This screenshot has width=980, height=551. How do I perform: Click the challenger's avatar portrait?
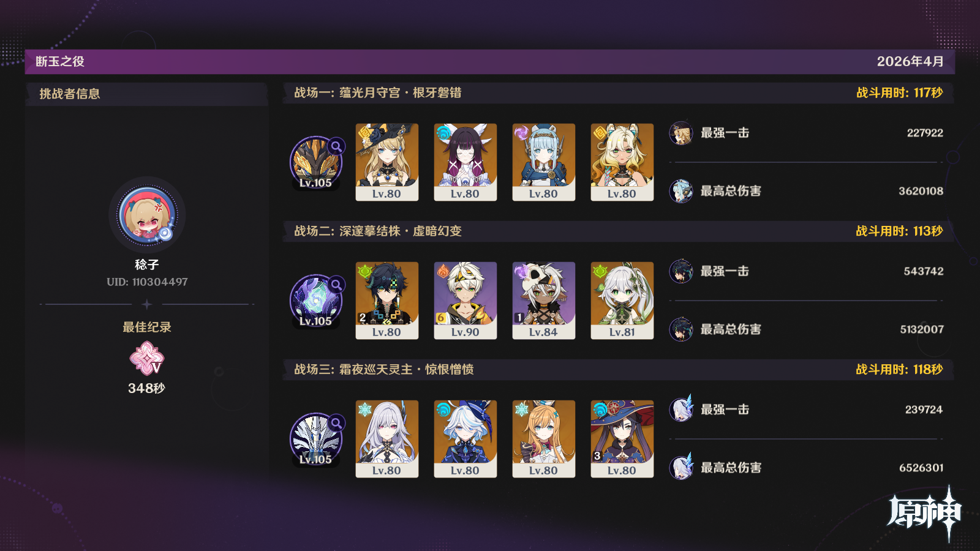point(147,215)
